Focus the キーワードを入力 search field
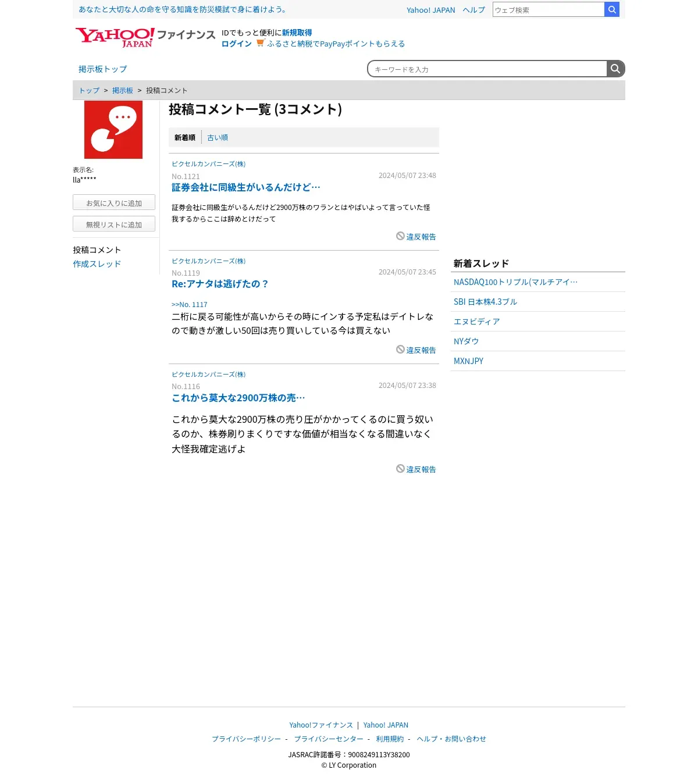The image size is (698, 784). pos(487,69)
